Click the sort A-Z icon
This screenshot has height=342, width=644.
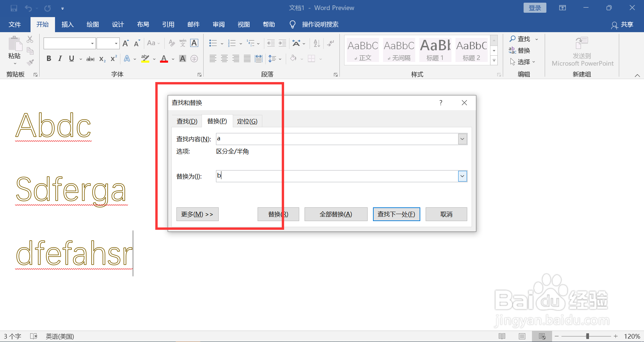tap(317, 43)
